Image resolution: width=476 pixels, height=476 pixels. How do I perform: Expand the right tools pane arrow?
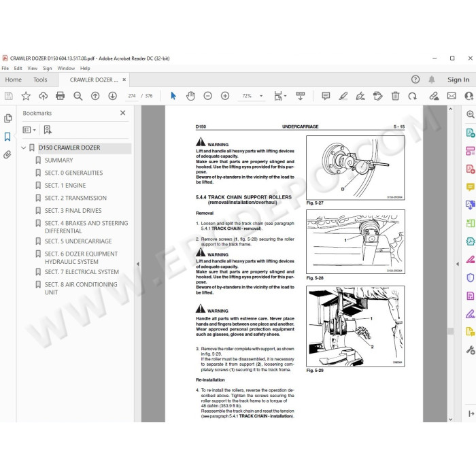tap(457, 264)
